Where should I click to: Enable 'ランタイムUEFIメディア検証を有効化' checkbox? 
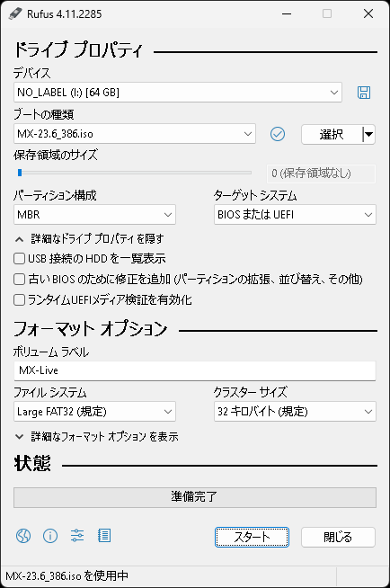[19, 300]
